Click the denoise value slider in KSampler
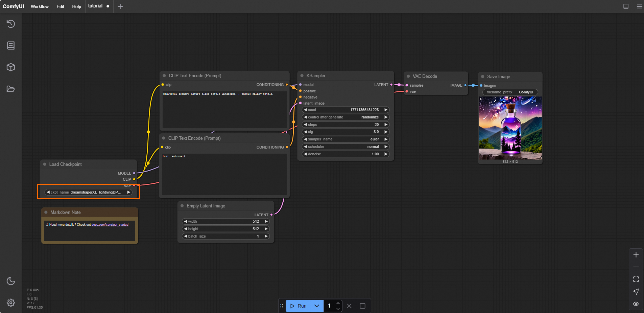Image resolution: width=644 pixels, height=313 pixels. (x=345, y=154)
